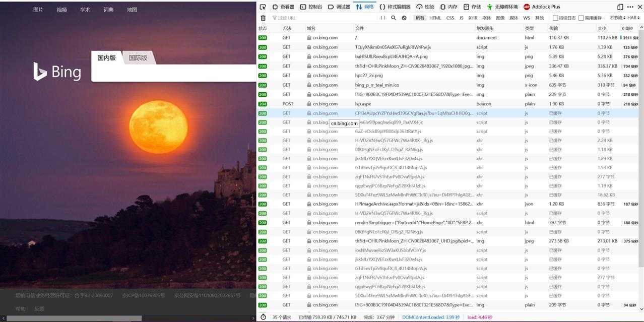Select the hpc27_2x.png request

coord(448,76)
